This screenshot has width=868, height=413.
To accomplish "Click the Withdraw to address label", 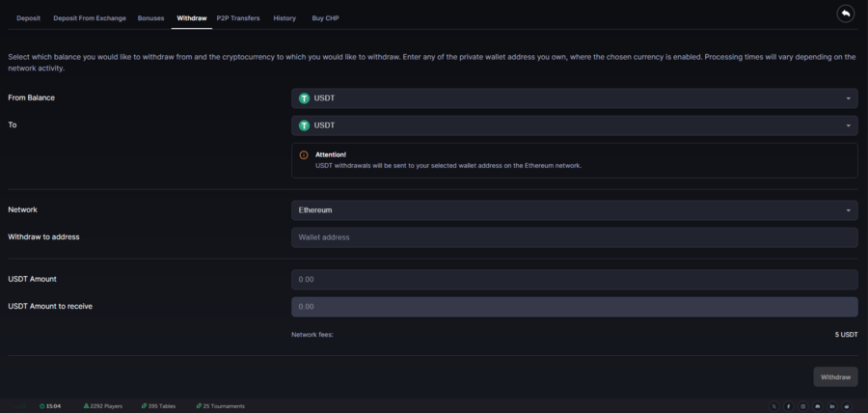I will pos(43,237).
